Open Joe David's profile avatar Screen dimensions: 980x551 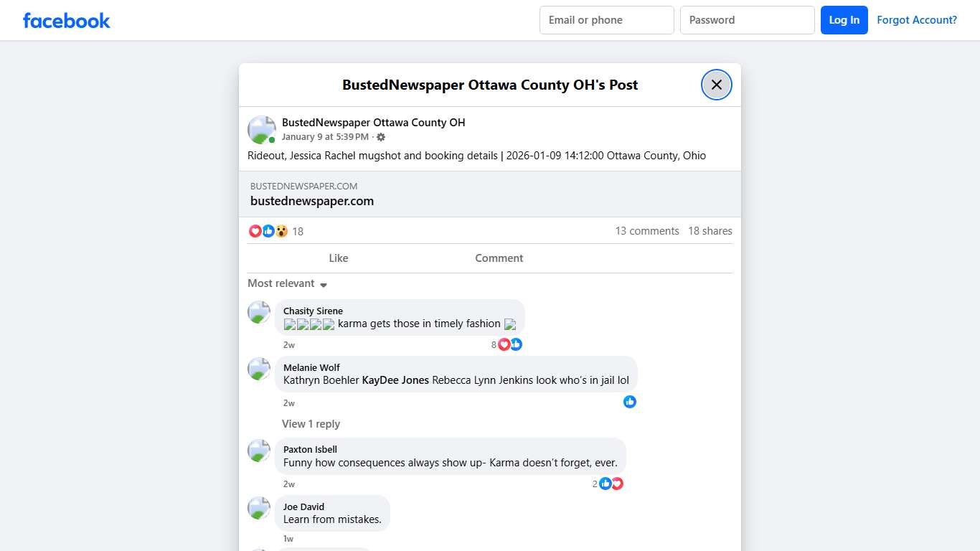tap(259, 508)
